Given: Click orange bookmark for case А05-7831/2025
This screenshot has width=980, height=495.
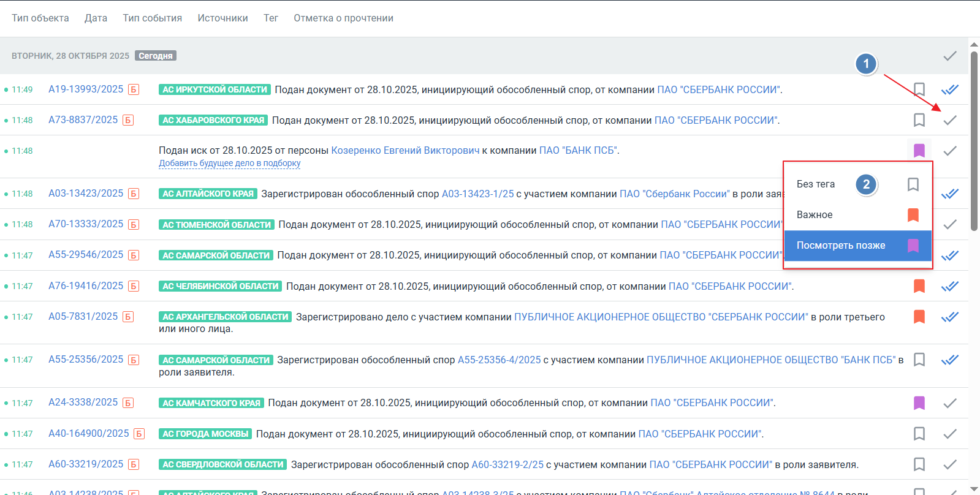Looking at the screenshot, I should coord(919,317).
